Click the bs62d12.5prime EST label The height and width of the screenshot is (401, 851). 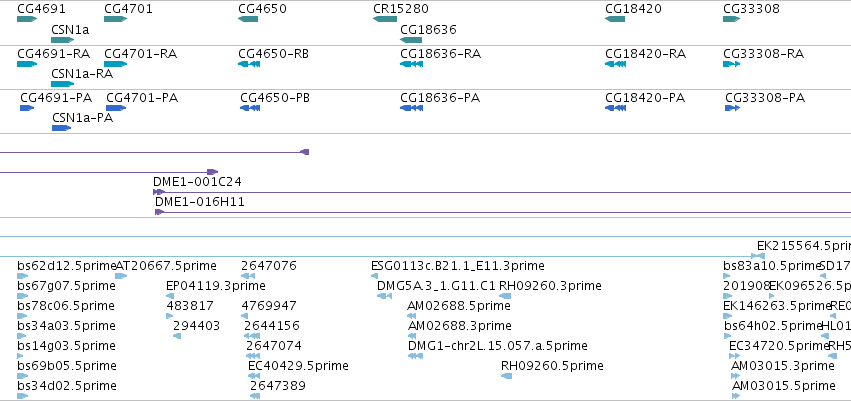click(x=67, y=266)
